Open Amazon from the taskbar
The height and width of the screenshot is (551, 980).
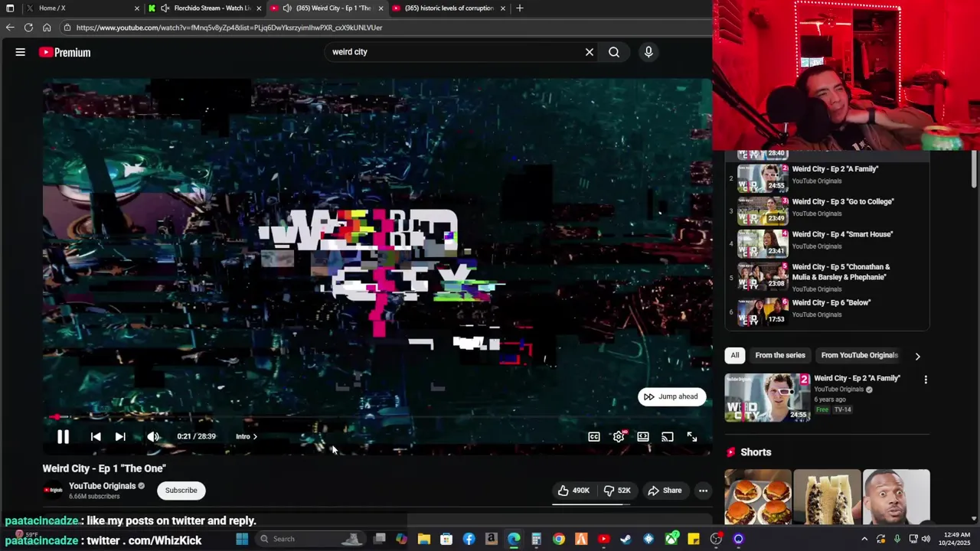coord(492,539)
